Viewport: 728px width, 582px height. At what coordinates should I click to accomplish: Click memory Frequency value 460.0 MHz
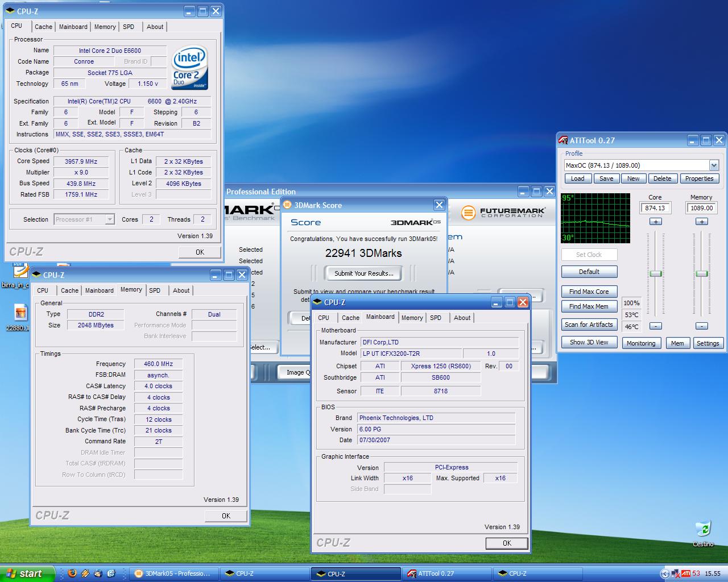tap(158, 364)
